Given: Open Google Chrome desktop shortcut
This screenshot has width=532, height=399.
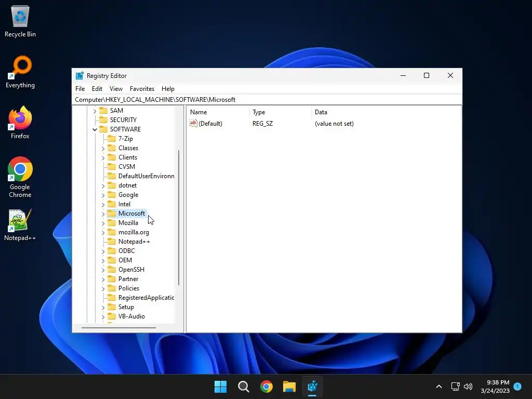Looking at the screenshot, I should [20, 177].
